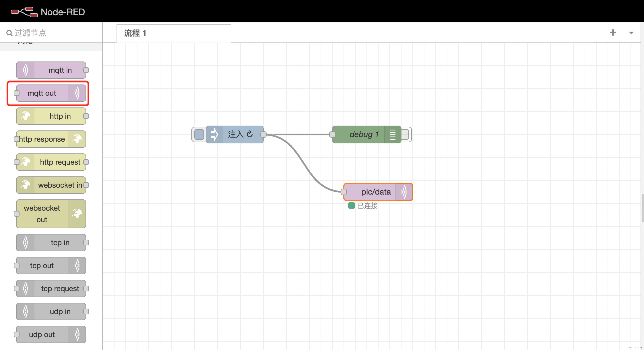Toggle the debug 1 node's sidebar output button
The width and height of the screenshot is (644, 350).
pyautogui.click(x=405, y=134)
